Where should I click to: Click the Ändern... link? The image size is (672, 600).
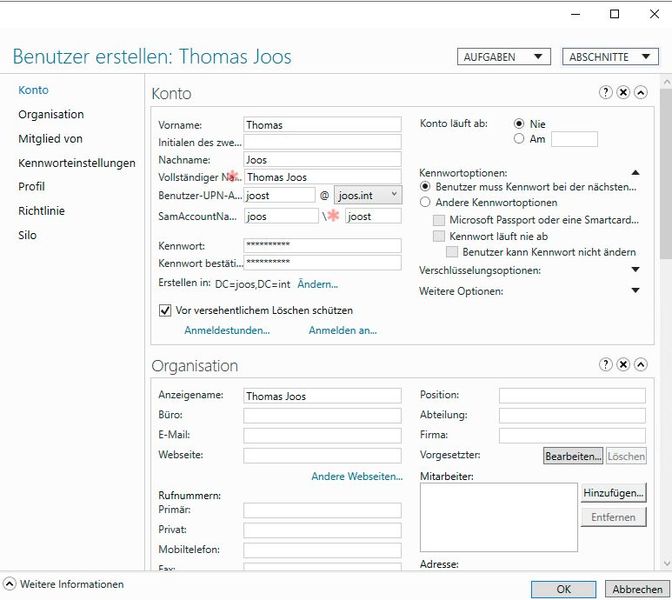click(318, 284)
